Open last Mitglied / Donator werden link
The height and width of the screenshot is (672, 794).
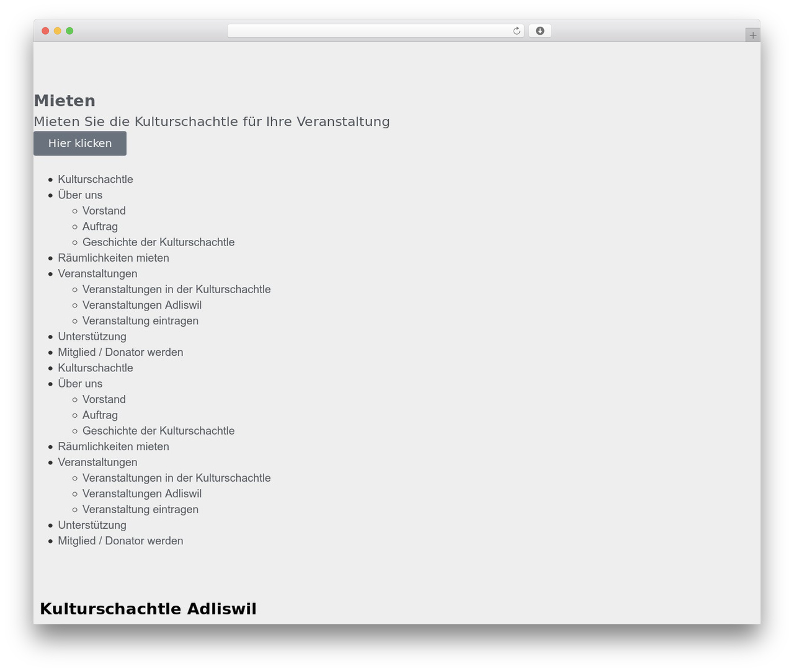coord(120,541)
